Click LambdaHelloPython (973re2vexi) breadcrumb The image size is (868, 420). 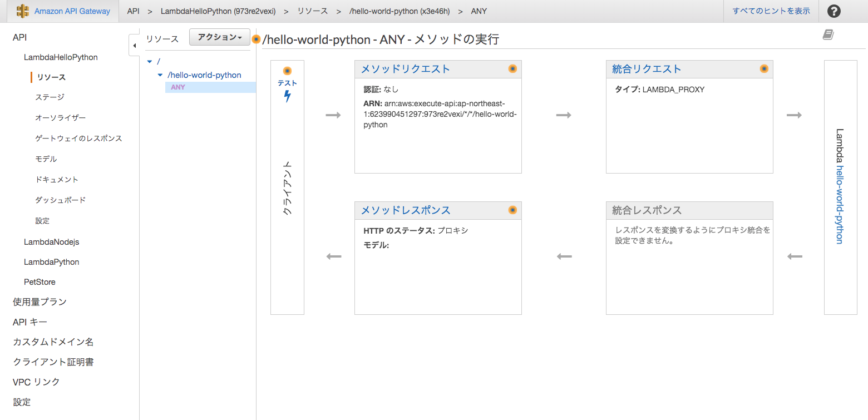218,11
